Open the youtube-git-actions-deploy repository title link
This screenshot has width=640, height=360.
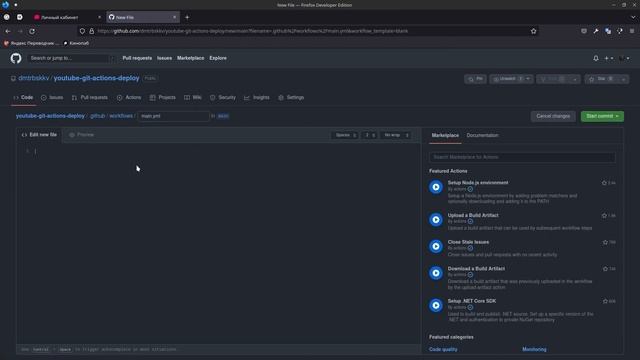[96, 78]
